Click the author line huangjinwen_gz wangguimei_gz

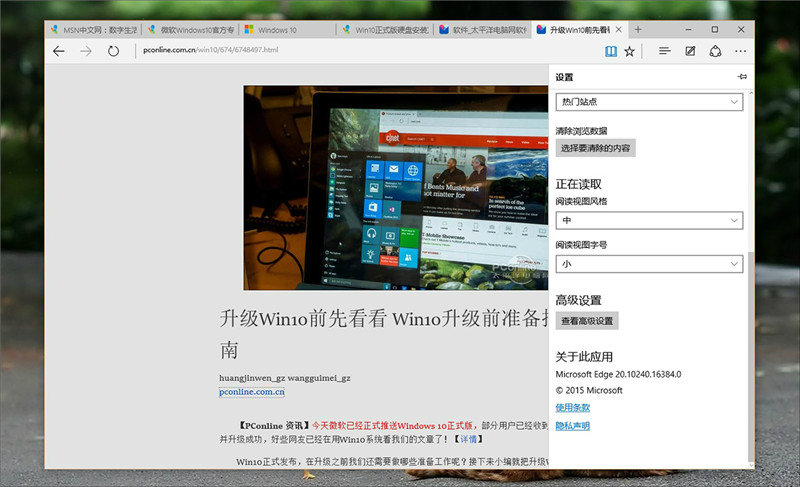click(285, 378)
